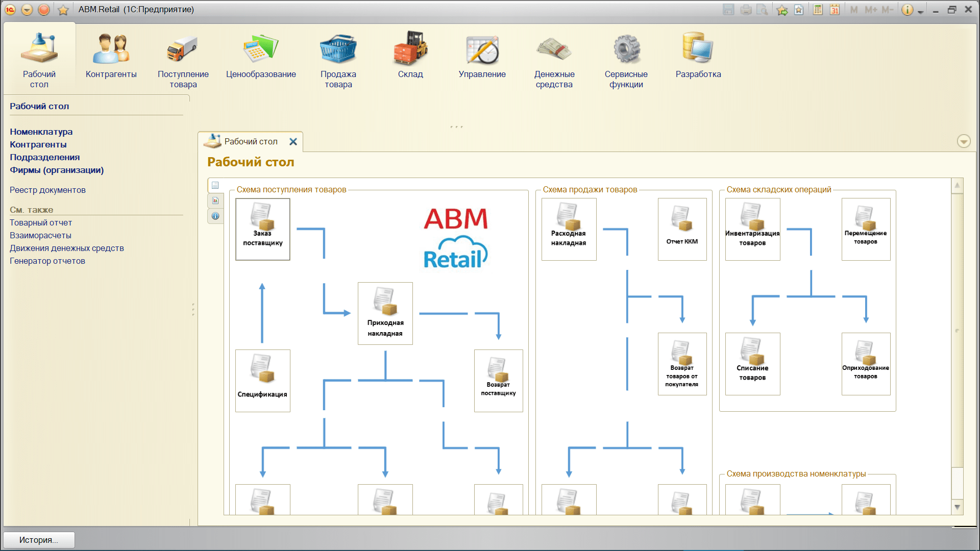This screenshot has width=980, height=551.
Task: Open the calculator toolbar icon
Action: pos(818,10)
